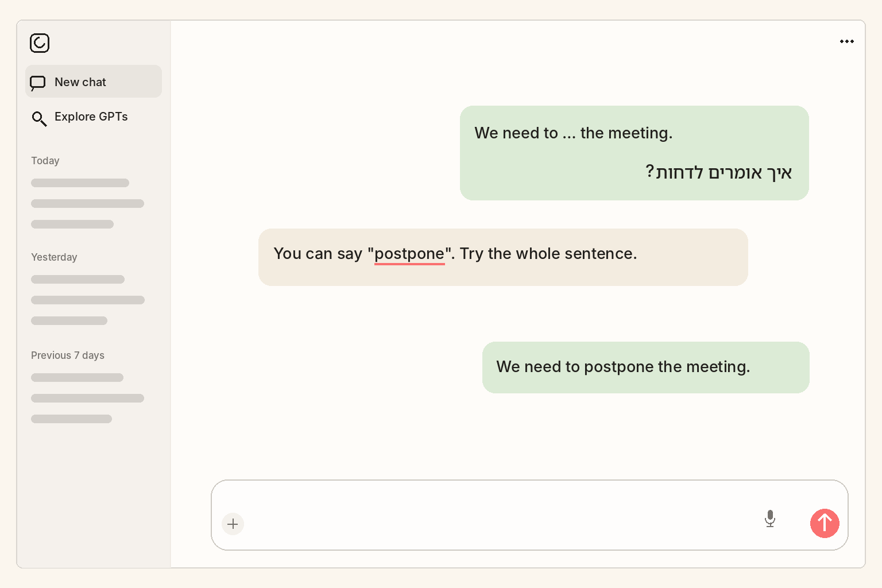
Task: Open the second chat under Today
Action: [x=87, y=203]
